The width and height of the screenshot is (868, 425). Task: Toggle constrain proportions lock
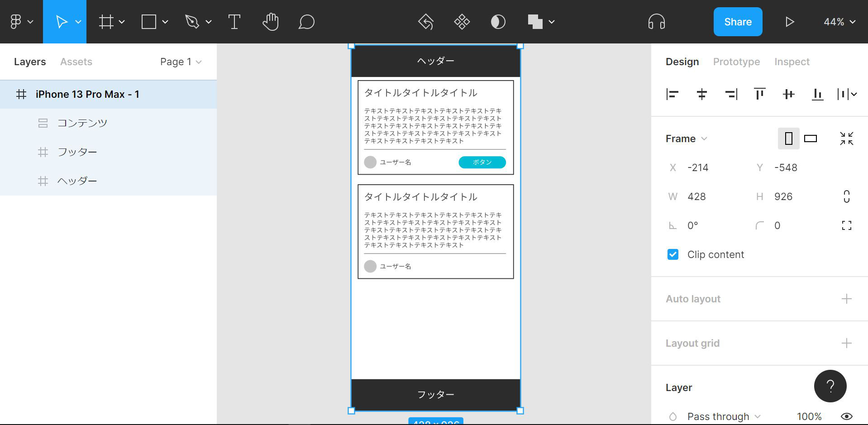tap(847, 196)
